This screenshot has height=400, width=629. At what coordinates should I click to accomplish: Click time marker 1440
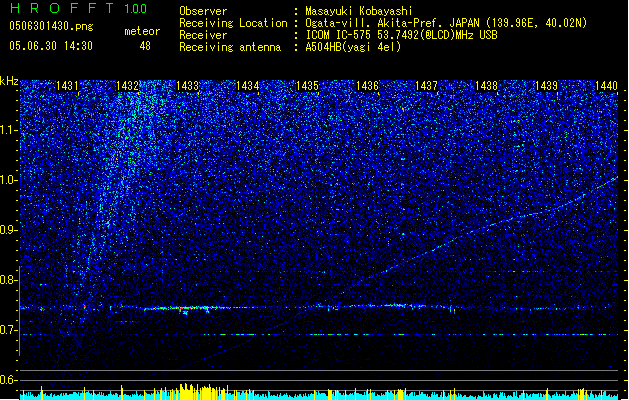[606, 86]
